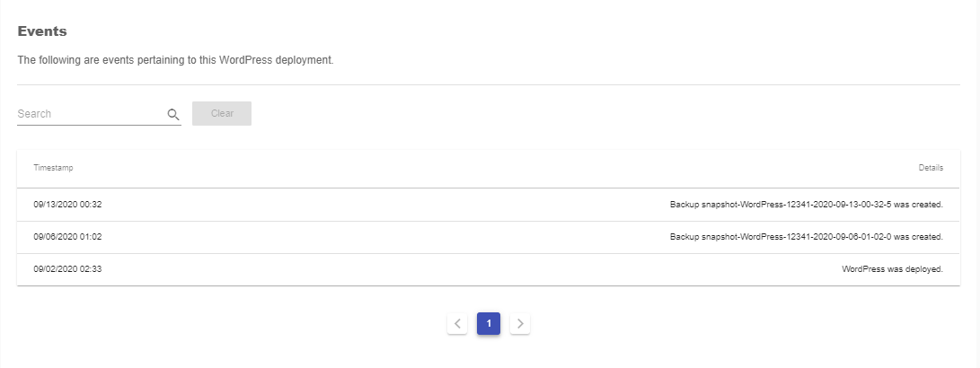Go to the next page arrow
Screen dimensions: 980x368
[x=520, y=324]
